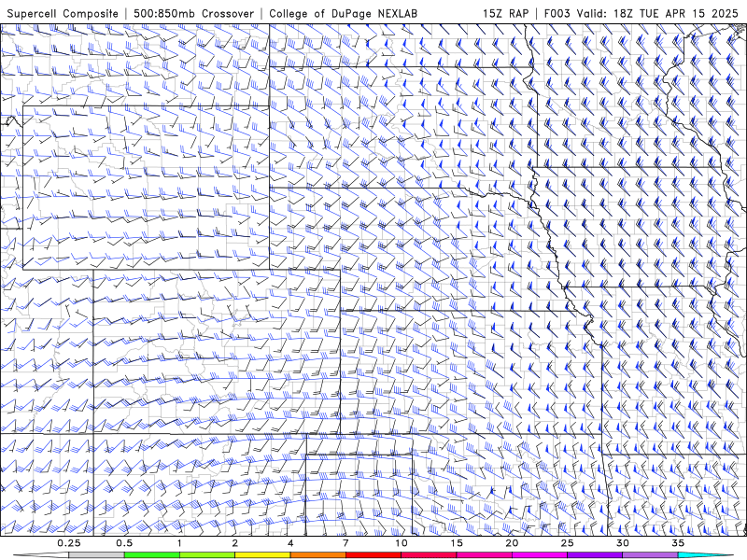Click the bright green 0.5–1 color bar segment

(152, 555)
